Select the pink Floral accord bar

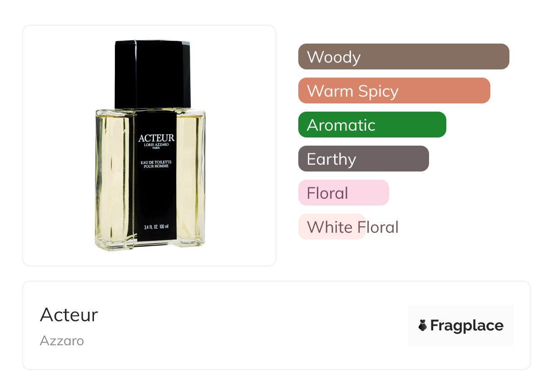(x=344, y=193)
